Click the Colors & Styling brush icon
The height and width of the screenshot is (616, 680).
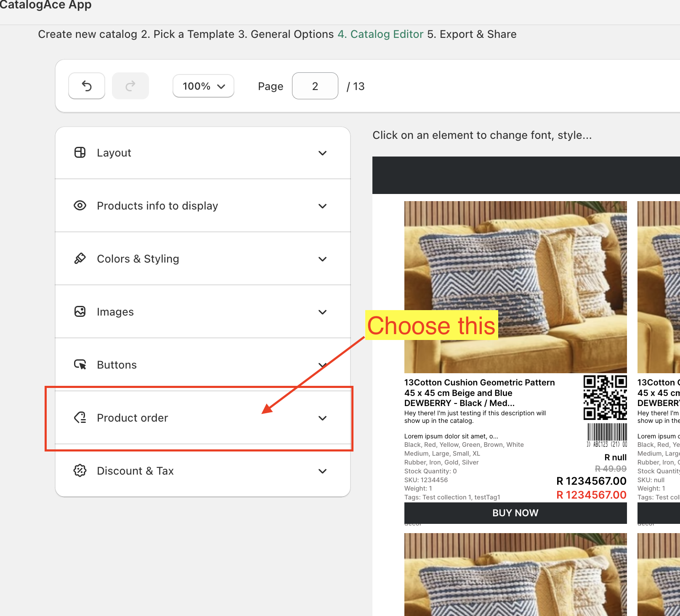click(x=80, y=258)
